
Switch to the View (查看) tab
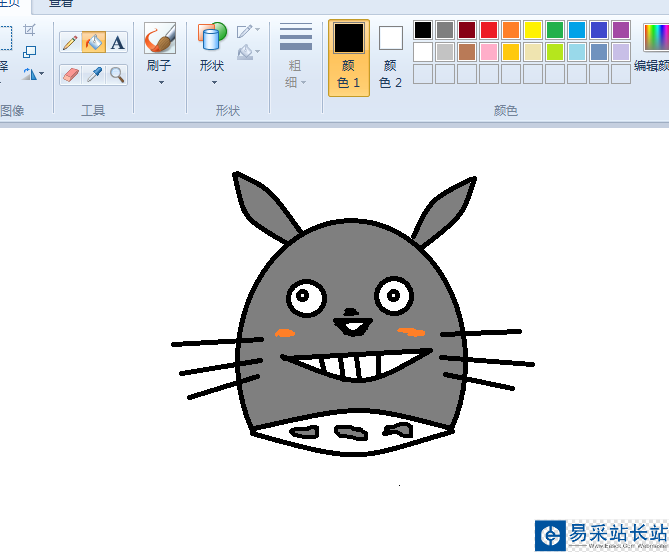61,4
